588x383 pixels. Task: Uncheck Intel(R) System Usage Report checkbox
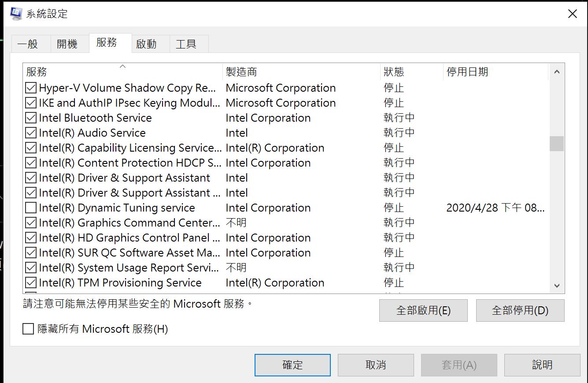pyautogui.click(x=31, y=268)
